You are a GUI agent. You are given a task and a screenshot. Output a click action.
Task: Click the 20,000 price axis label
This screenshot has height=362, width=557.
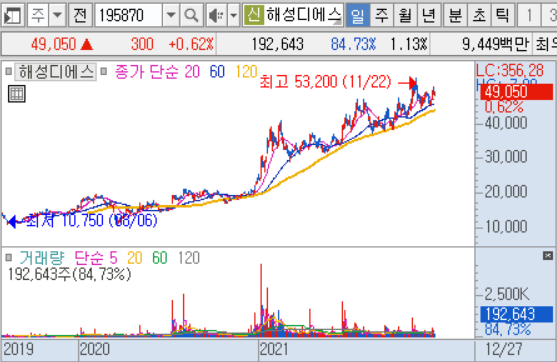click(506, 191)
